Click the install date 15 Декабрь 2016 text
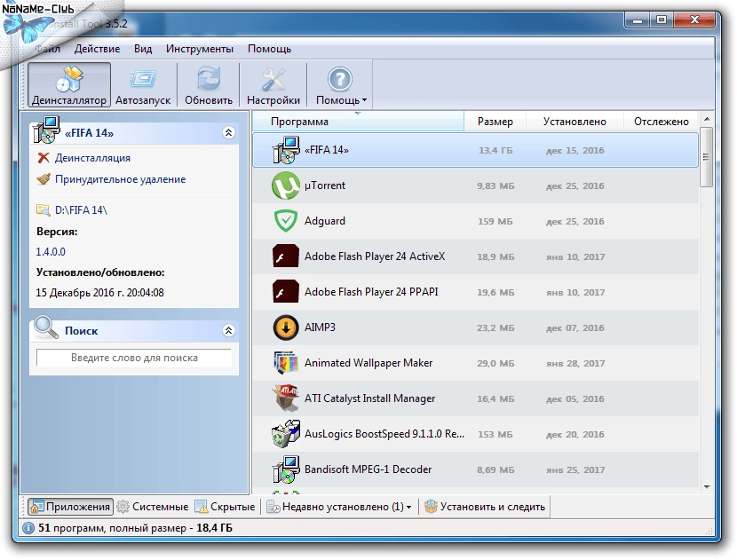737x560 pixels. (x=99, y=293)
